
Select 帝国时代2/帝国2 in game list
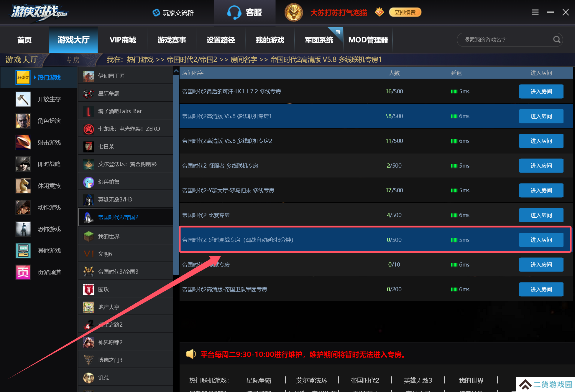[x=126, y=217]
